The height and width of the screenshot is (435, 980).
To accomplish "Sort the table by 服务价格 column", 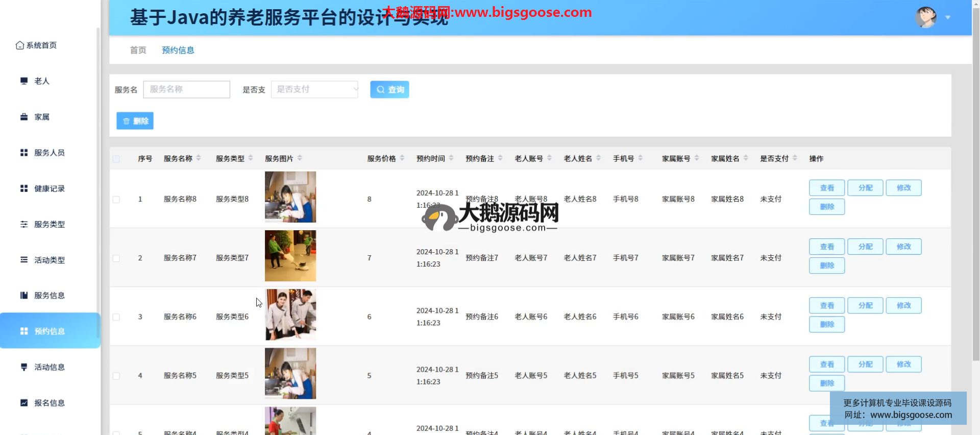I will pyautogui.click(x=402, y=158).
